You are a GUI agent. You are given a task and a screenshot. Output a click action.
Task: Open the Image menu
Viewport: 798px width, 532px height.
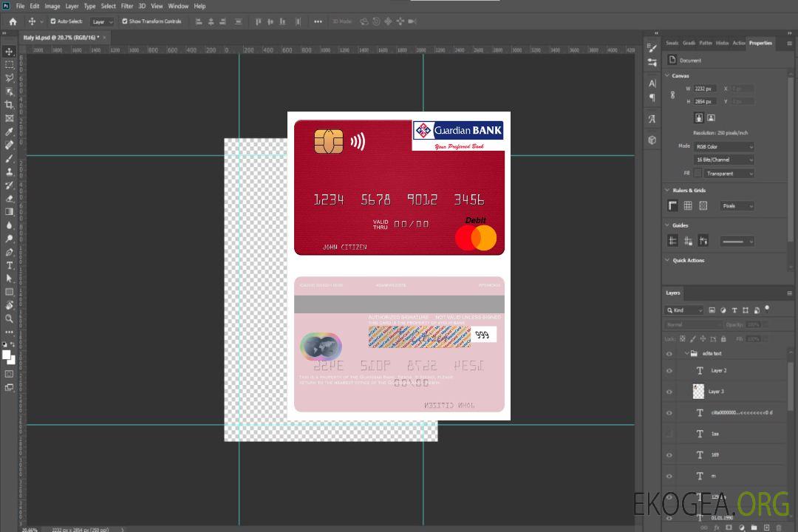click(52, 6)
